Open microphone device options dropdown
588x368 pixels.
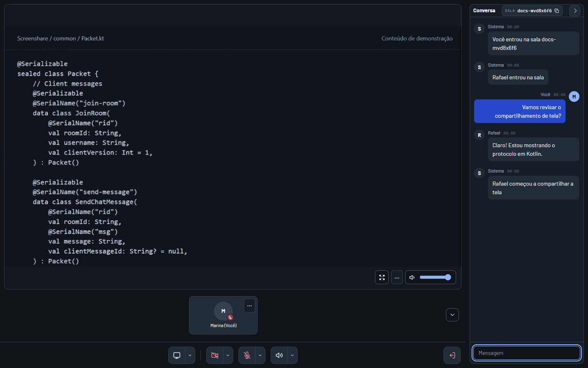point(260,355)
